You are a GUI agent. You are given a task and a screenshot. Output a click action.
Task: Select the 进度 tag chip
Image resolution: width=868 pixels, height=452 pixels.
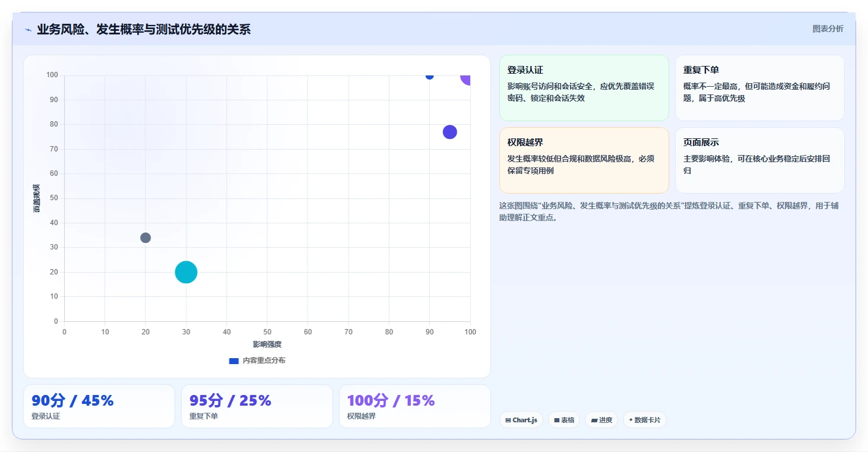point(601,420)
